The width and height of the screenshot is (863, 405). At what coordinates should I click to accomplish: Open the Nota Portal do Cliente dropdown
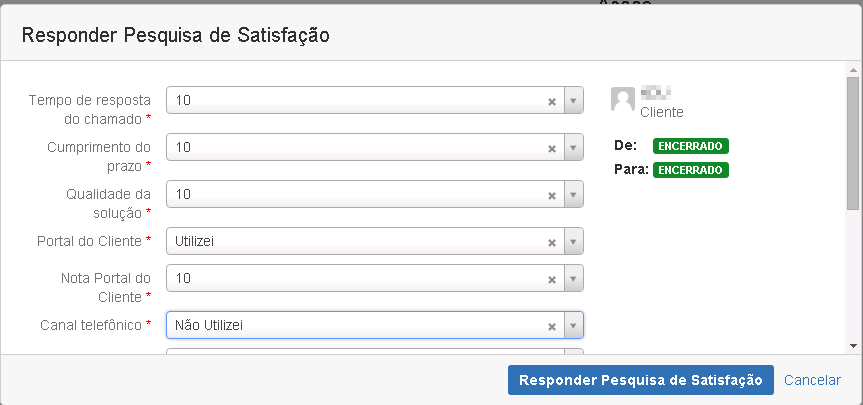point(573,278)
